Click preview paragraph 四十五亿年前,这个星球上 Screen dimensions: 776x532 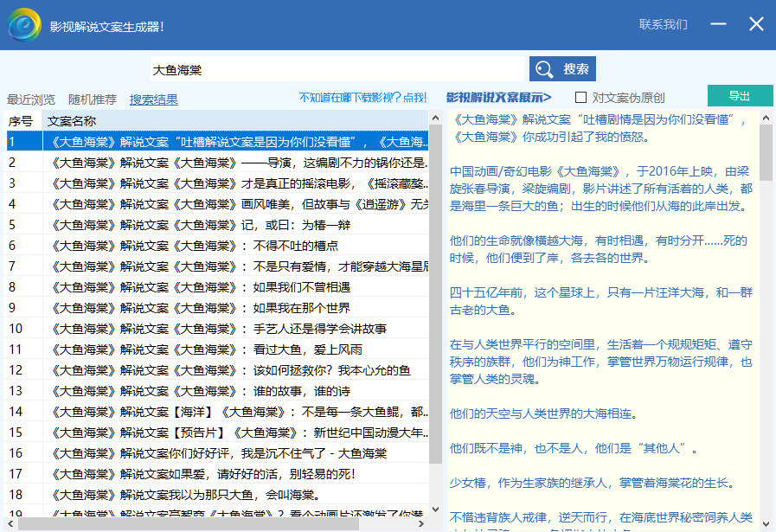click(600, 301)
